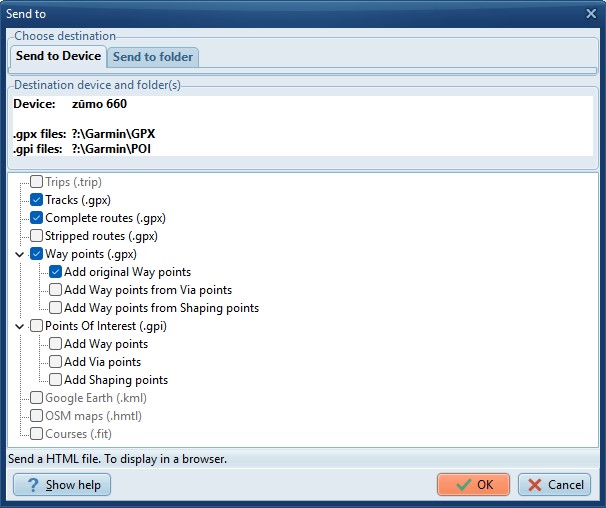Switch to the Send to folder tab

(153, 57)
